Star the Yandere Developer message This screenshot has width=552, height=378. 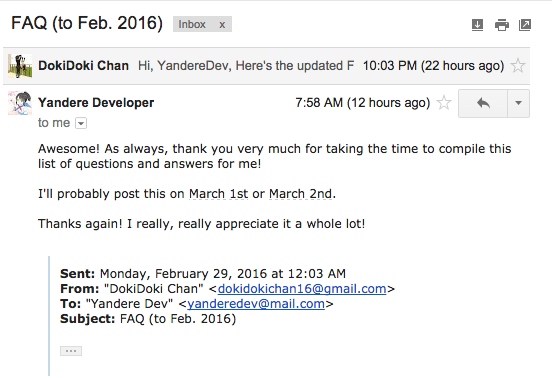click(x=444, y=103)
